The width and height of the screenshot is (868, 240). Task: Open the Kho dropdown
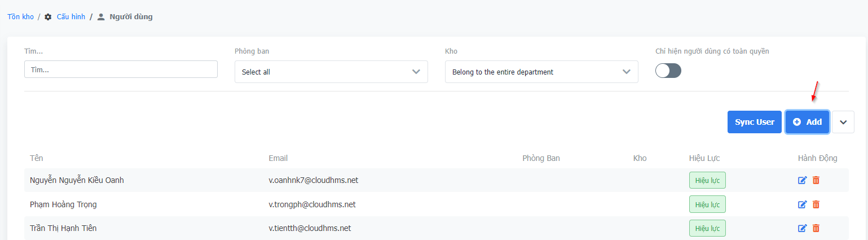point(541,72)
